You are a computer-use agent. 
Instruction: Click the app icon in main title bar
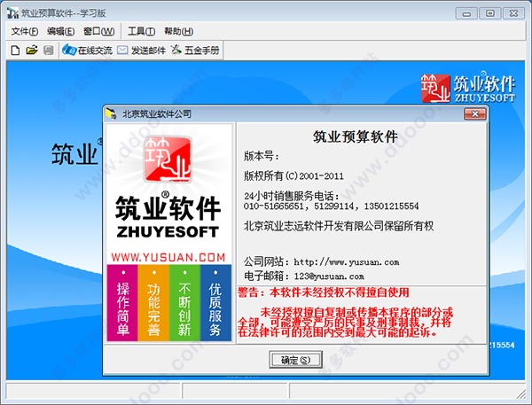pyautogui.click(x=13, y=13)
